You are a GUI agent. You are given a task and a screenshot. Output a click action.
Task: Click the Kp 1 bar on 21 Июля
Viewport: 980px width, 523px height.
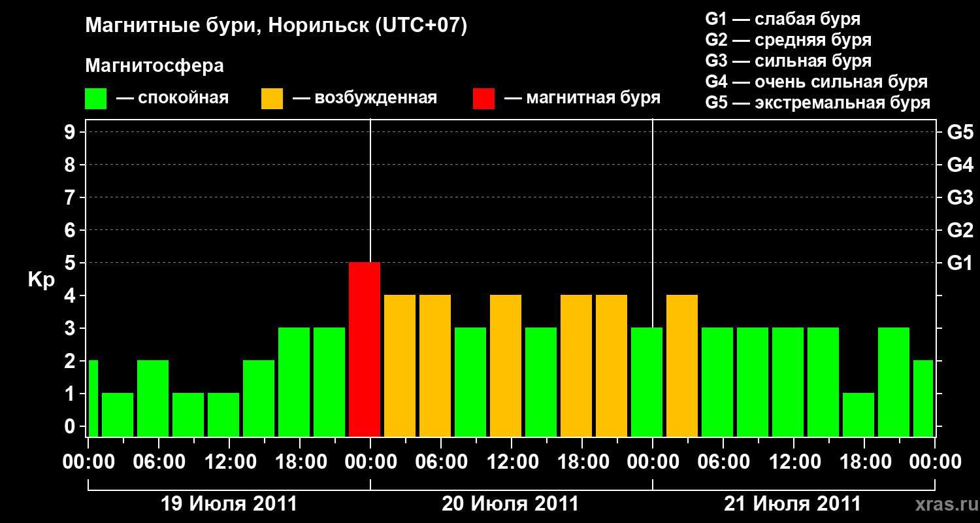(x=858, y=414)
